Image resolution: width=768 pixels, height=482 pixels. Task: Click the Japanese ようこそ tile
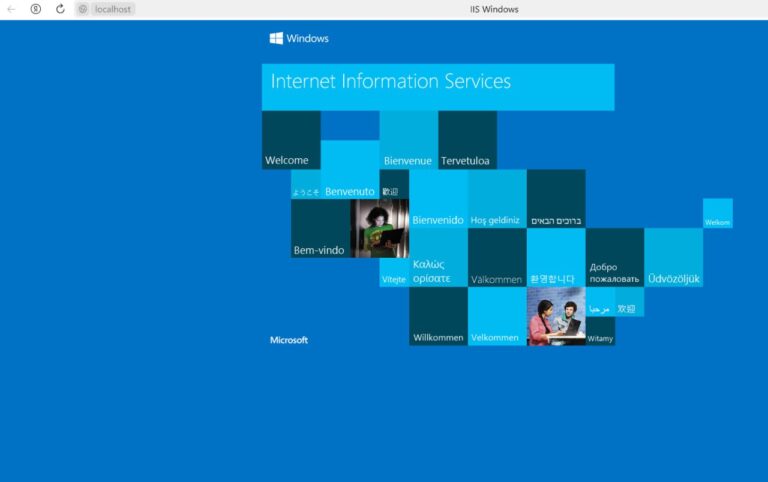coord(306,184)
